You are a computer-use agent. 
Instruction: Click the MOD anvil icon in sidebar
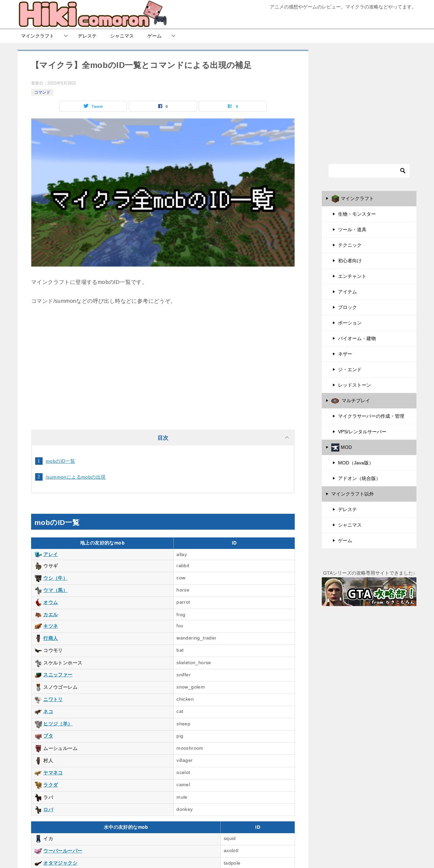335,448
